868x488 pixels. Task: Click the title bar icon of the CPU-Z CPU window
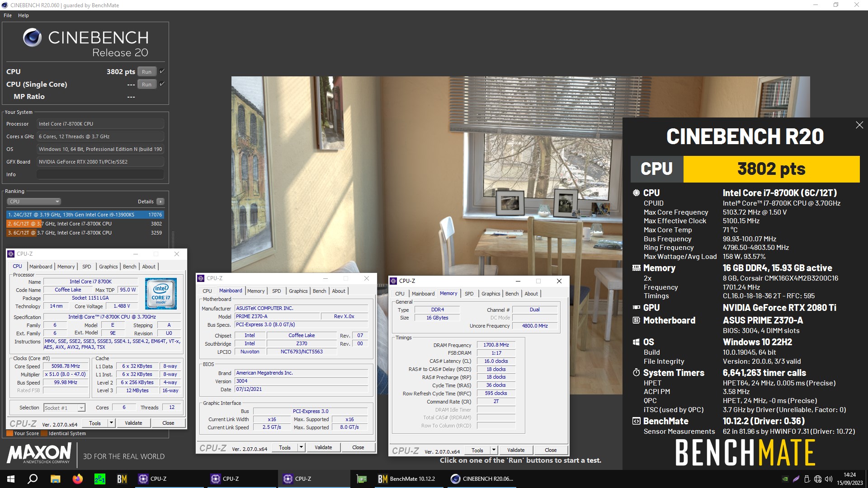[11, 254]
